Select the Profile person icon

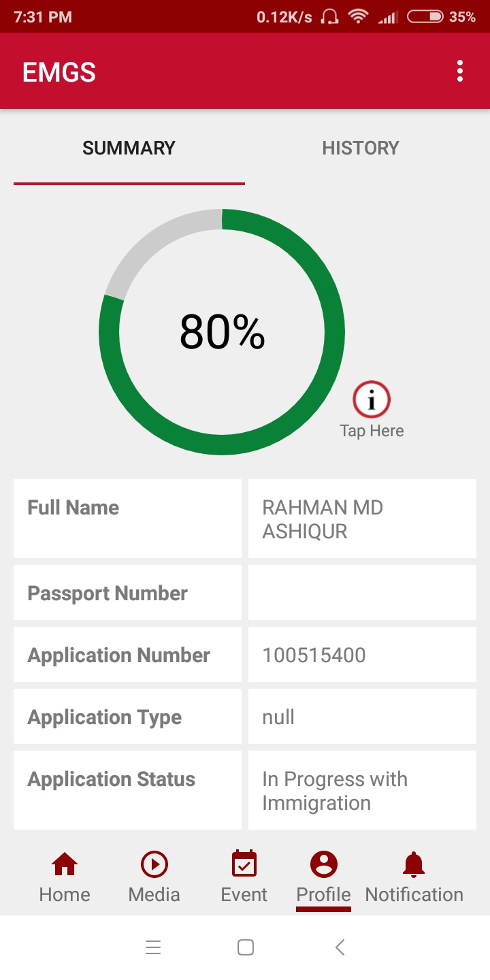click(x=324, y=865)
